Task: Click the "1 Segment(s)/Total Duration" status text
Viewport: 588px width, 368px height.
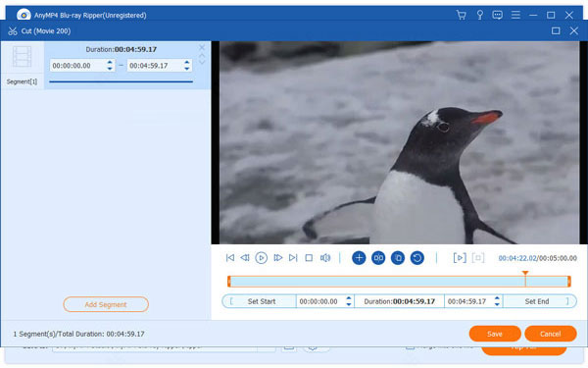Action: [x=78, y=334]
